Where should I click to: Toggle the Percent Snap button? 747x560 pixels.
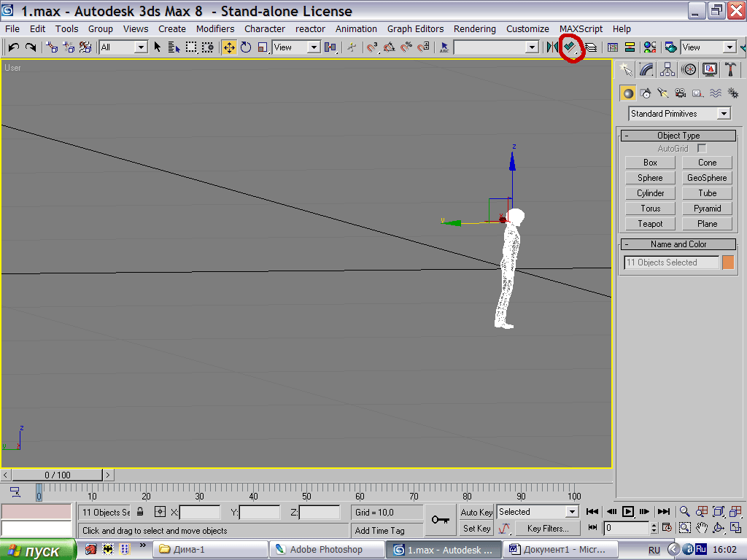pos(406,47)
